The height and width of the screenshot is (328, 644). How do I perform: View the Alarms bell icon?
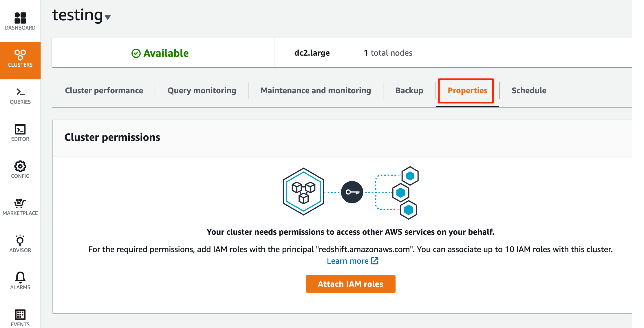pos(20,277)
